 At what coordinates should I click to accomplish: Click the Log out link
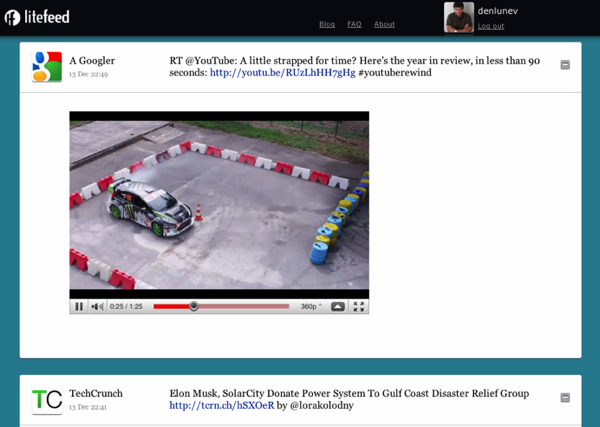tap(491, 26)
